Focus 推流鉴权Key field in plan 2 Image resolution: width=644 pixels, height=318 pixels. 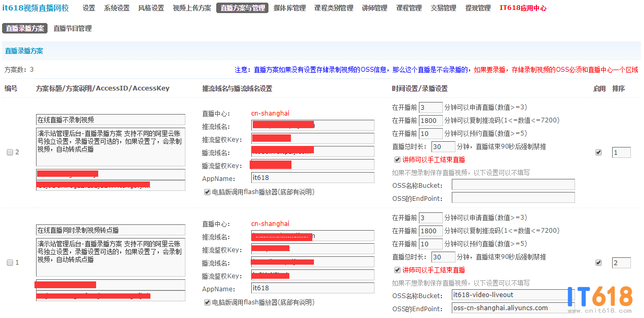313,139
